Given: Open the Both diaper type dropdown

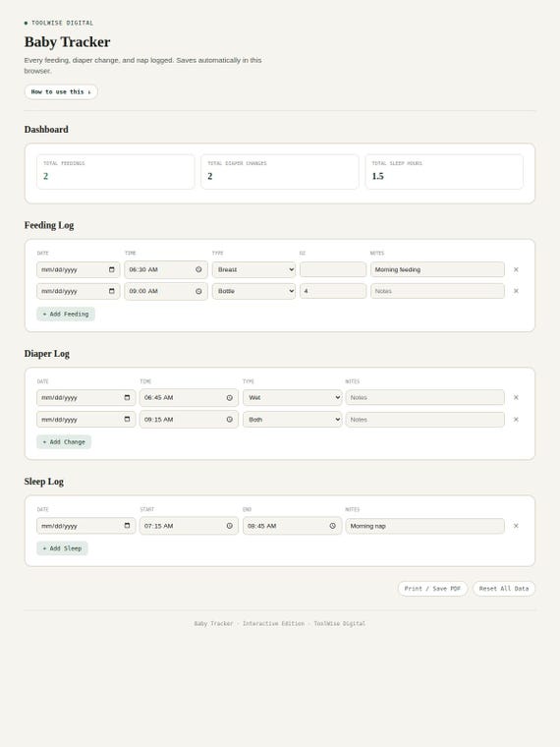Looking at the screenshot, I should tap(293, 420).
